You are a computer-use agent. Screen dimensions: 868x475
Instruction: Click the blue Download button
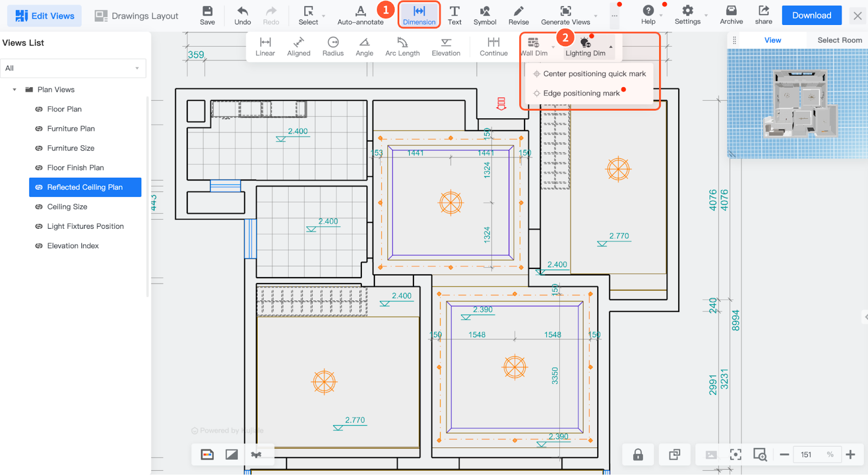(x=811, y=16)
